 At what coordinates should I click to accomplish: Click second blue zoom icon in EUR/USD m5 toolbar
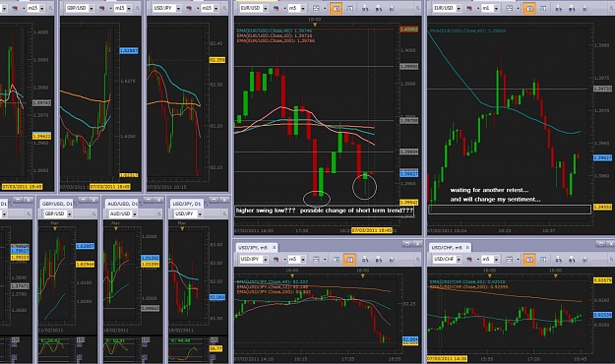tap(379, 8)
